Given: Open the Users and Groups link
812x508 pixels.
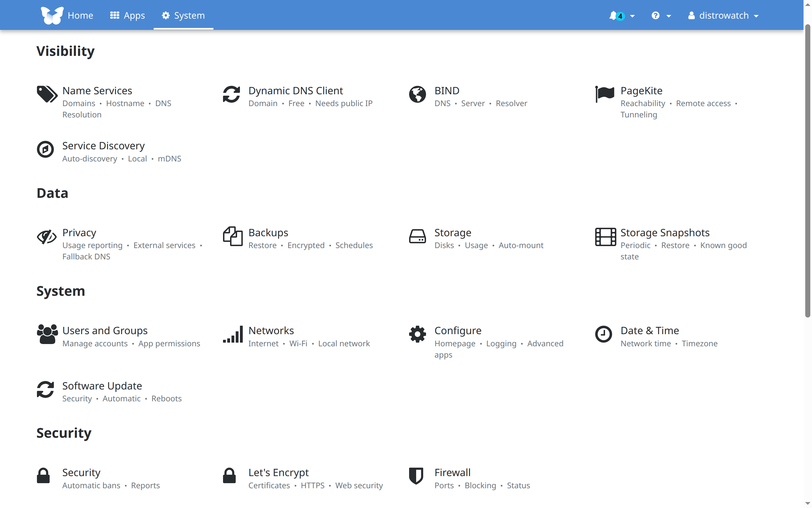Looking at the screenshot, I should coord(105,330).
